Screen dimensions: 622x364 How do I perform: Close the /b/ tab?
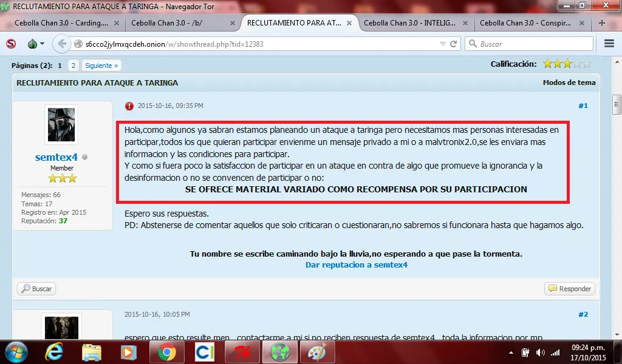pyautogui.click(x=233, y=24)
